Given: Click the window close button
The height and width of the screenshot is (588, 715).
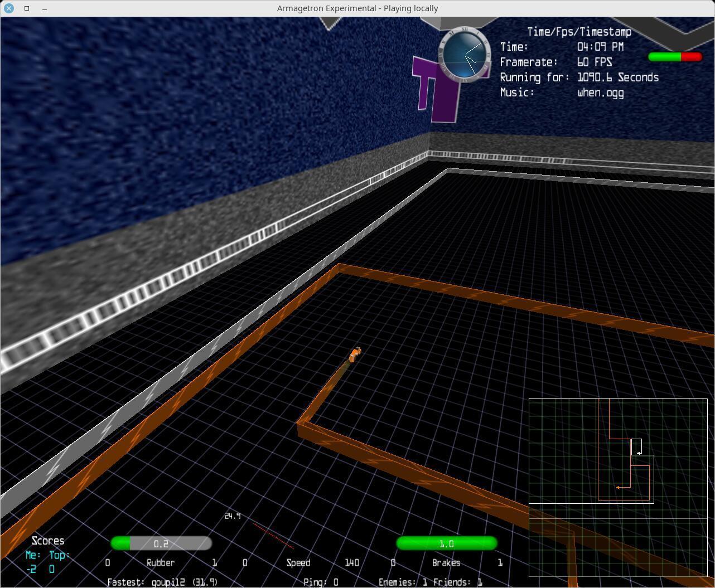Looking at the screenshot, I should coord(9,8).
